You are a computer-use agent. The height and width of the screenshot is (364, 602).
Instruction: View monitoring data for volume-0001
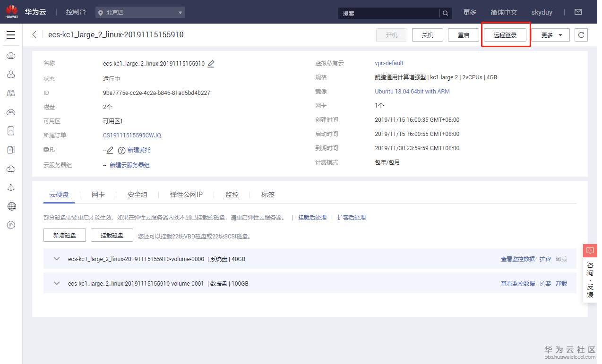(x=518, y=284)
